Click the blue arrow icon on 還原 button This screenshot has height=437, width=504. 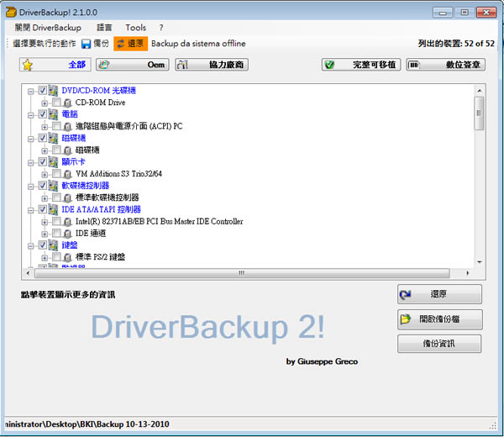[x=406, y=294]
